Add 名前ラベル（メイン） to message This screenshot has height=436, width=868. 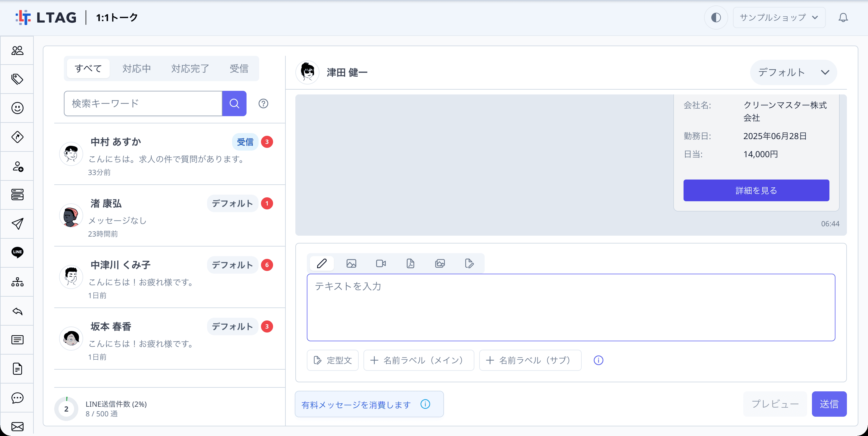(x=419, y=360)
